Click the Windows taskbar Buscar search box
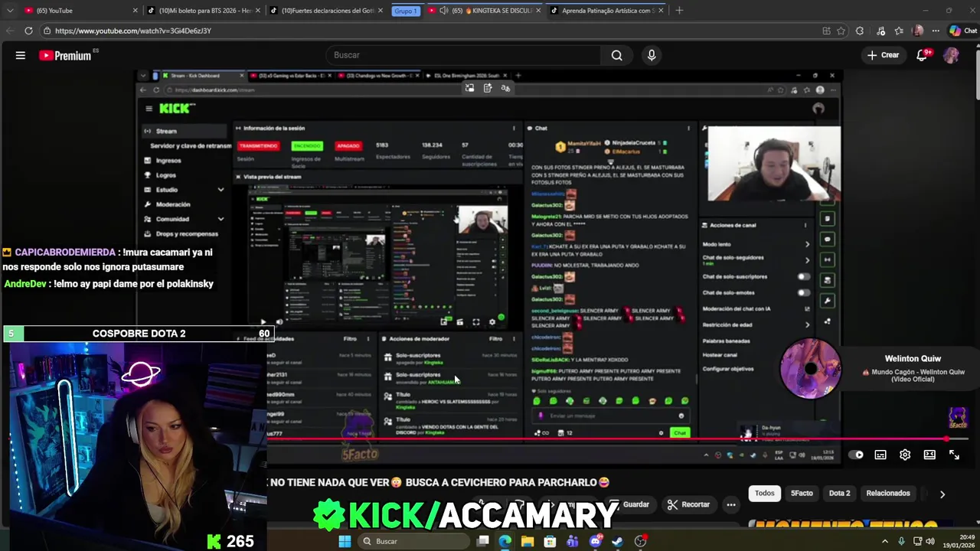Screen dimensions: 980x551 pos(412,541)
